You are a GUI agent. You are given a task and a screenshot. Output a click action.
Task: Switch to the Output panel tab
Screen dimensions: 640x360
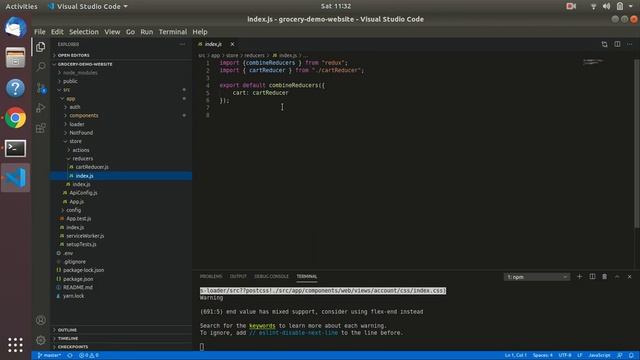point(238,276)
